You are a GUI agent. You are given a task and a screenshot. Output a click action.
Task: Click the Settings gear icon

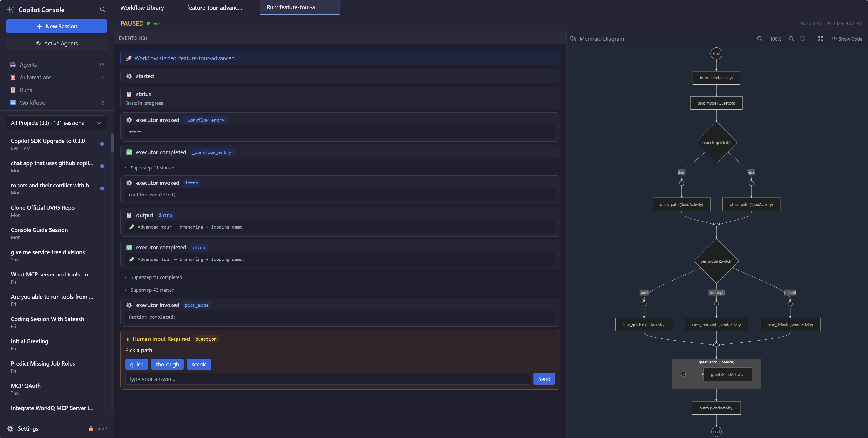tap(10, 428)
